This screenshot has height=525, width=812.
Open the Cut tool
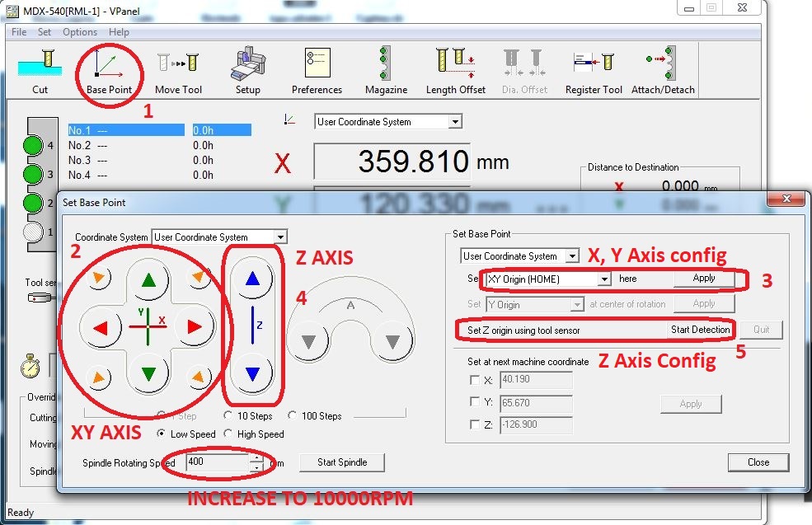(x=40, y=71)
